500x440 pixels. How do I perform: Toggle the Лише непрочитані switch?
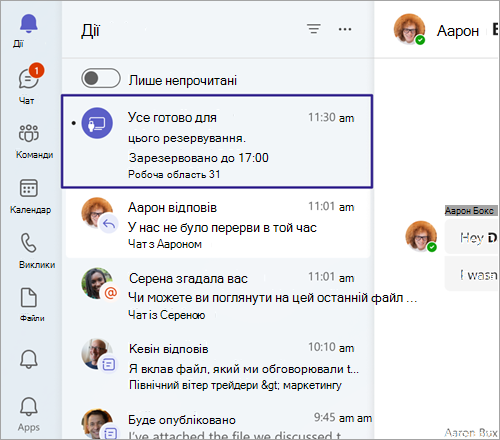(101, 78)
